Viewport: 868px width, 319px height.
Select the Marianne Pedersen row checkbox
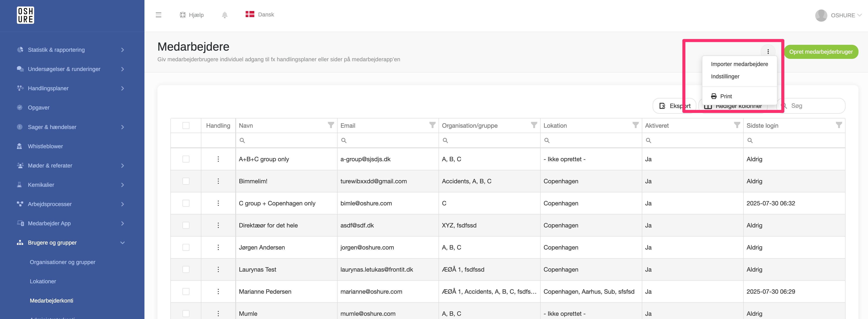[x=186, y=291]
